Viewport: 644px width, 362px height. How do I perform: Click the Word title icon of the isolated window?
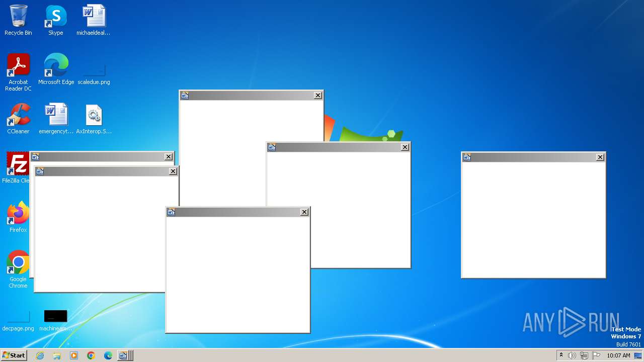(467, 157)
